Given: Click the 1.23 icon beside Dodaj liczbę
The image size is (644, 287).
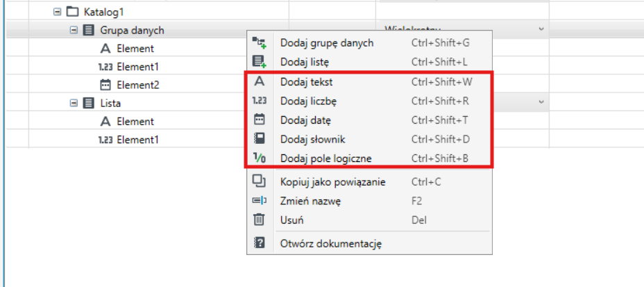Looking at the screenshot, I should [259, 101].
